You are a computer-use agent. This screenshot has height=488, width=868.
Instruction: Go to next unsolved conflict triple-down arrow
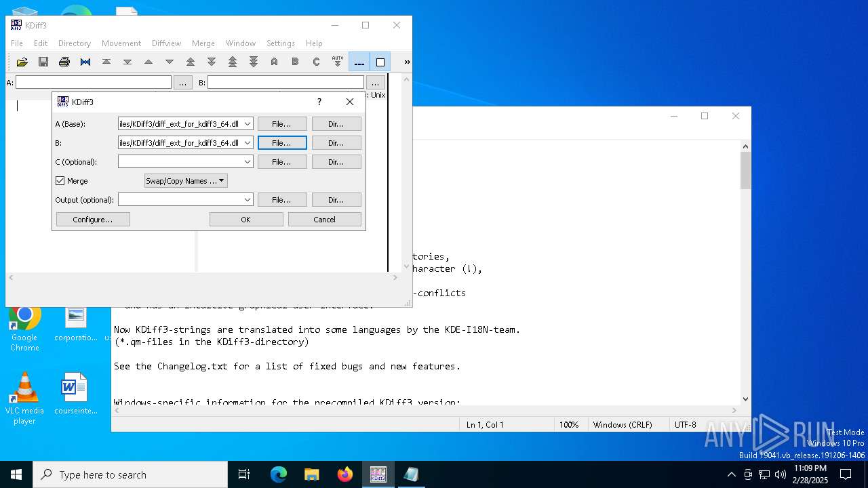pyautogui.click(x=254, y=62)
